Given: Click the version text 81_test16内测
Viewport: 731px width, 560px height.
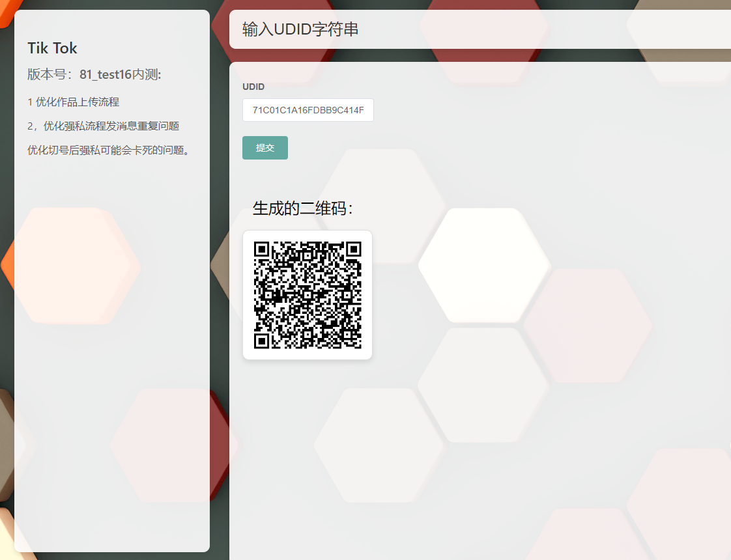Looking at the screenshot, I should coord(121,74).
